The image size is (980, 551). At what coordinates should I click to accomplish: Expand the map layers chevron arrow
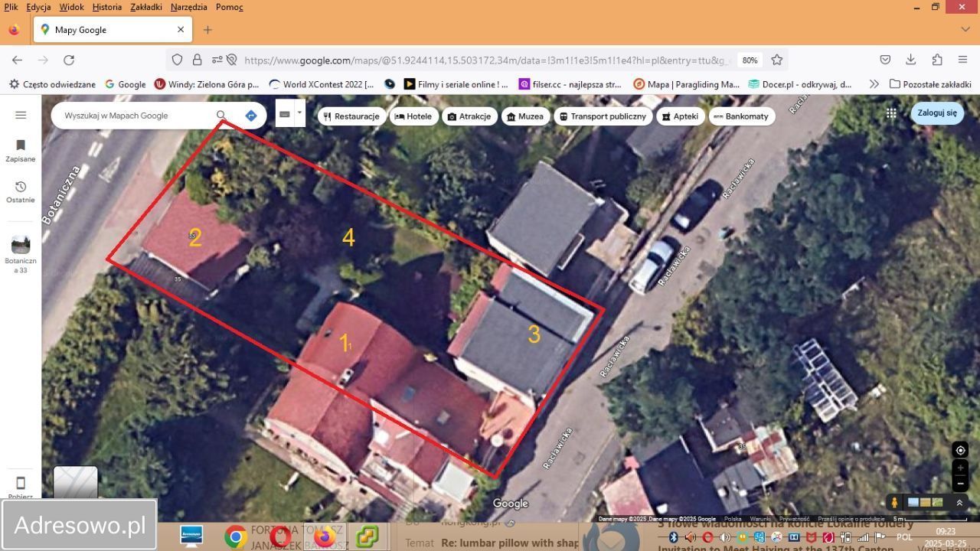coord(959,503)
